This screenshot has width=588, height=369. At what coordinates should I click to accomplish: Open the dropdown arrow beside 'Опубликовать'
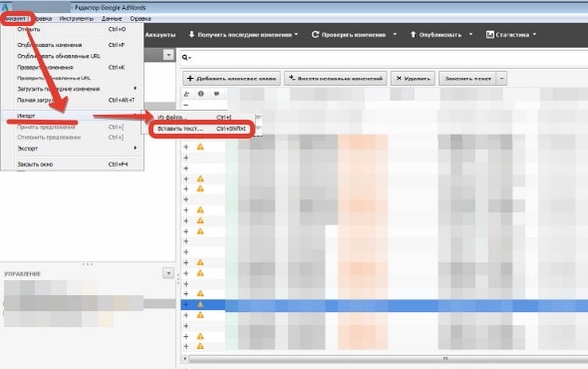pyautogui.click(x=471, y=35)
